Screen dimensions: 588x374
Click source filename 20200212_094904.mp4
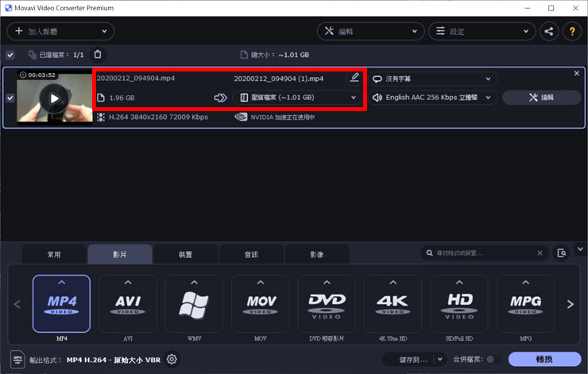136,79
